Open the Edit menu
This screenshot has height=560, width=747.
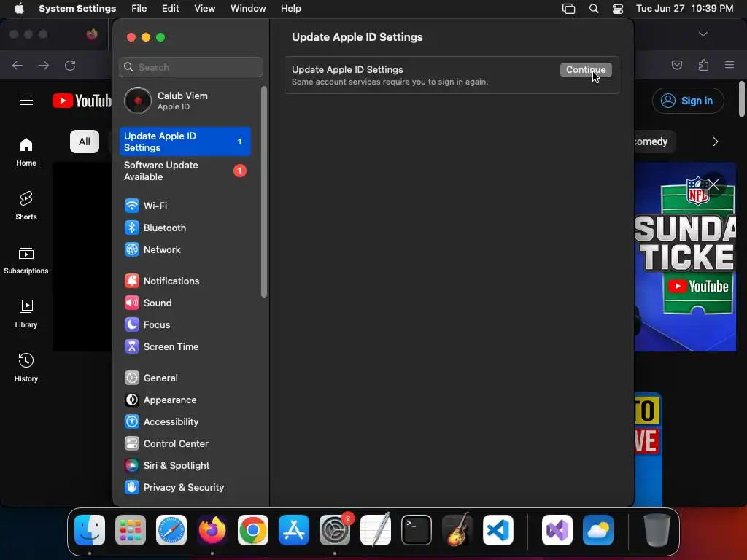[x=171, y=9]
